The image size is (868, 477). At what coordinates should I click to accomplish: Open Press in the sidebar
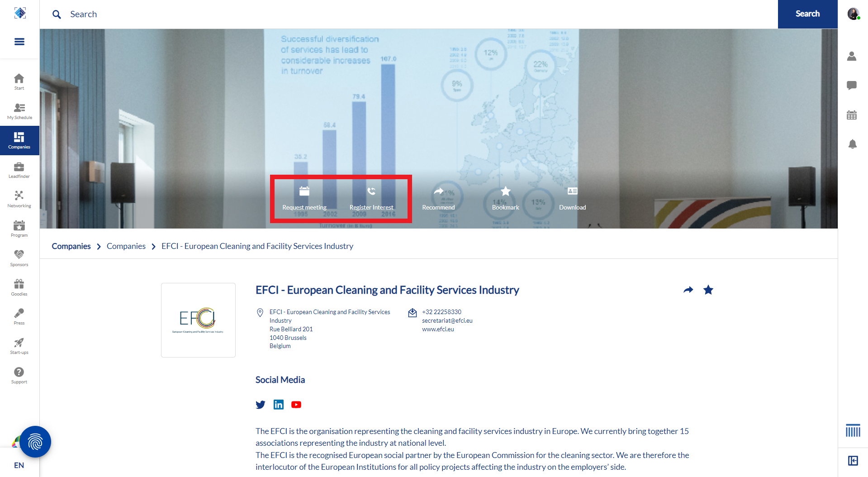19,317
